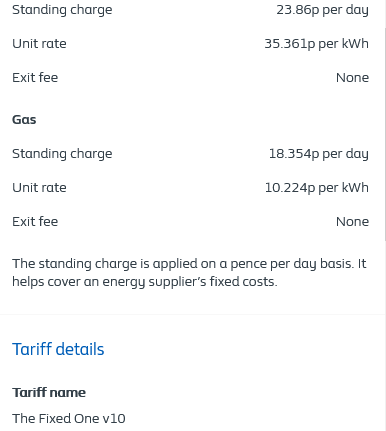Click the gas Exit fee label

click(x=35, y=221)
